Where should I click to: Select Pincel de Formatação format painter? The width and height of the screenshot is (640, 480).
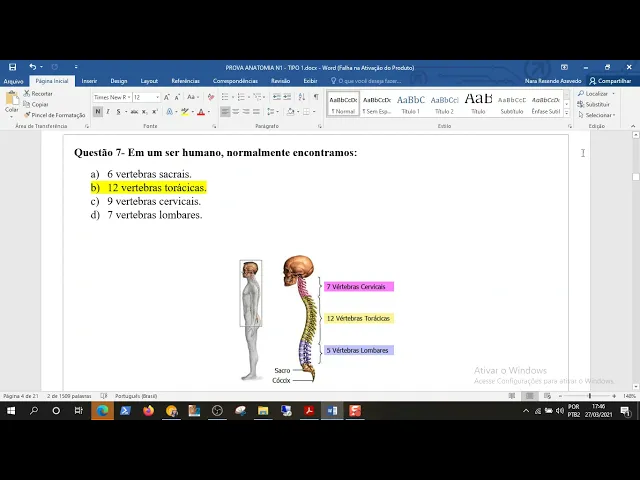(x=54, y=115)
